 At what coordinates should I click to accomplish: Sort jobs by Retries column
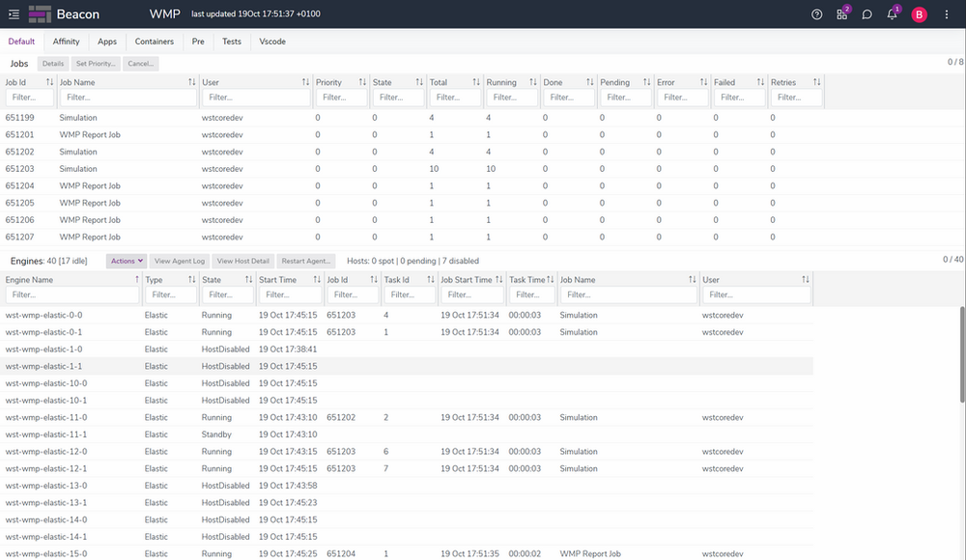click(817, 82)
